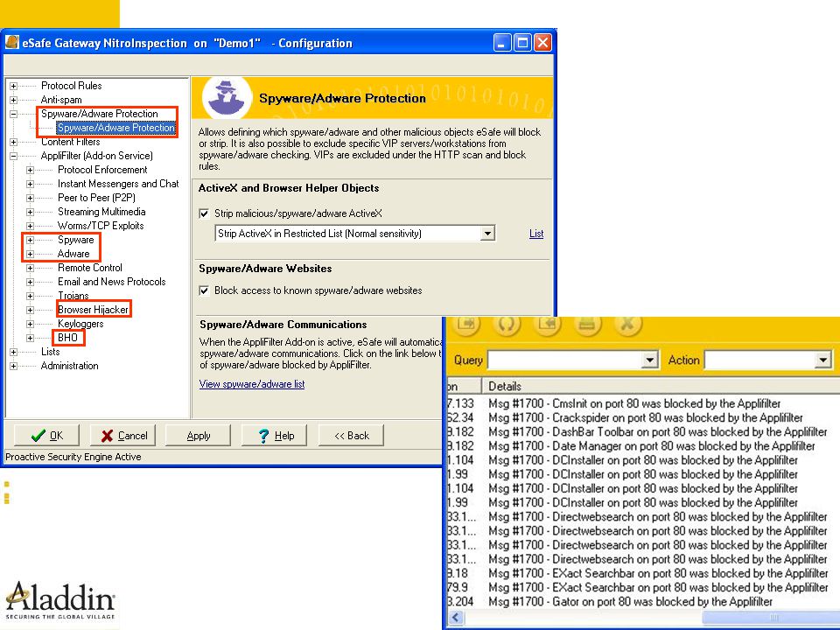Collapse the AppliFilter (Add-on Service) node
Screen dimensions: 840x630
click(13, 156)
